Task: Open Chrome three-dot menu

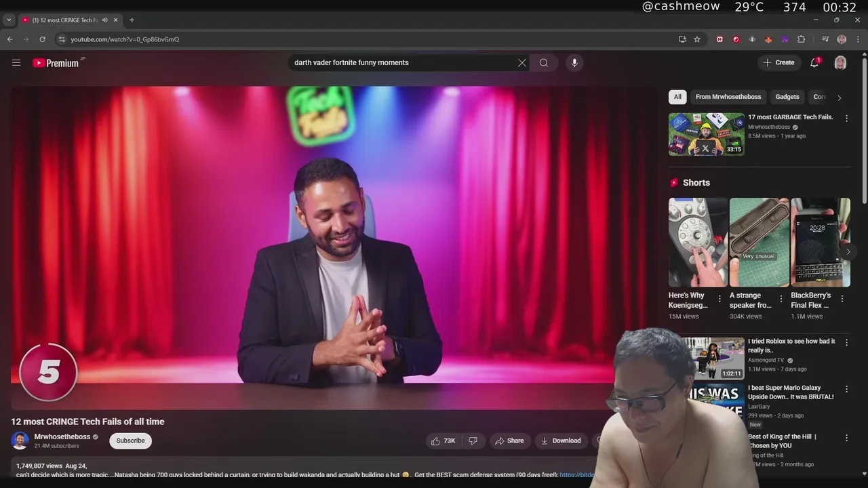Action: pyautogui.click(x=858, y=39)
